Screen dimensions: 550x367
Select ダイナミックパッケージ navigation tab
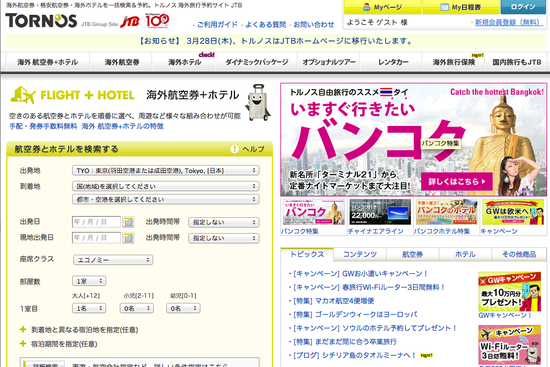click(257, 62)
